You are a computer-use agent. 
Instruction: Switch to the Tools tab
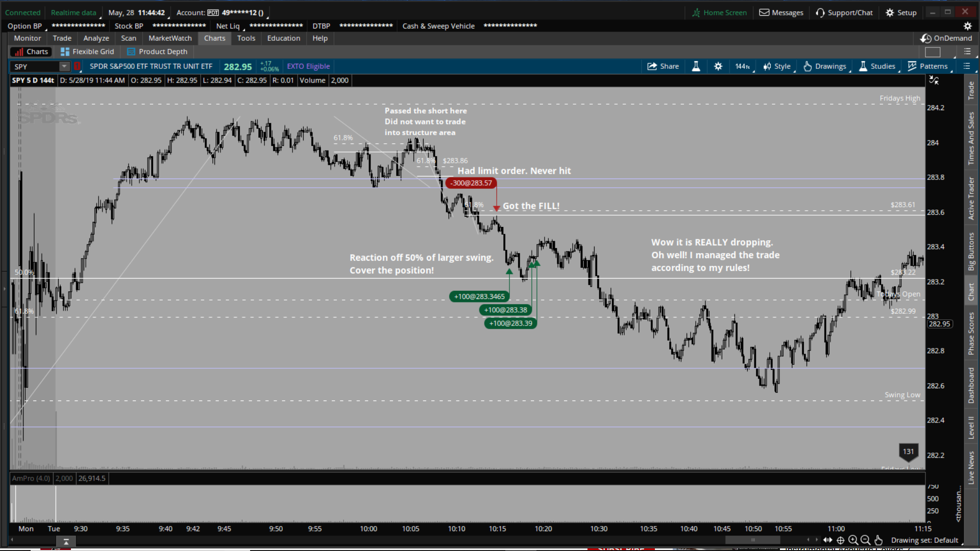[246, 38]
